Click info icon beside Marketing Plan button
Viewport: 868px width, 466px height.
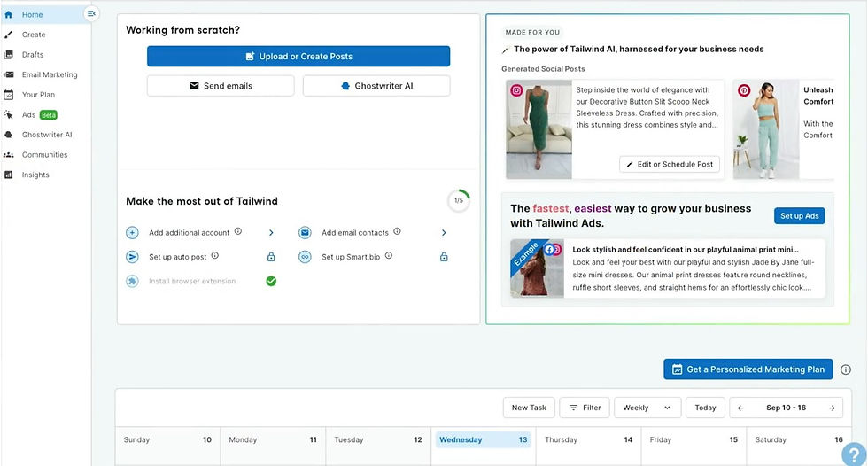846,369
